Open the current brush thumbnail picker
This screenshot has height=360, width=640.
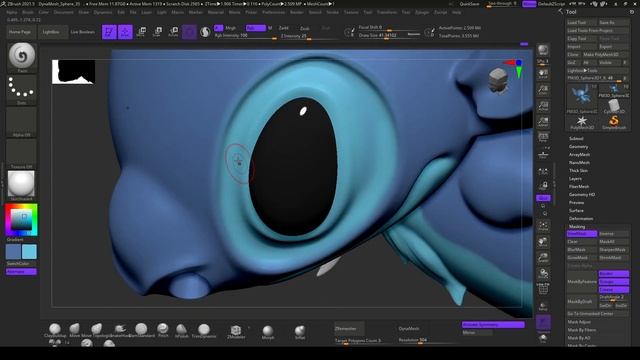pos(22,57)
